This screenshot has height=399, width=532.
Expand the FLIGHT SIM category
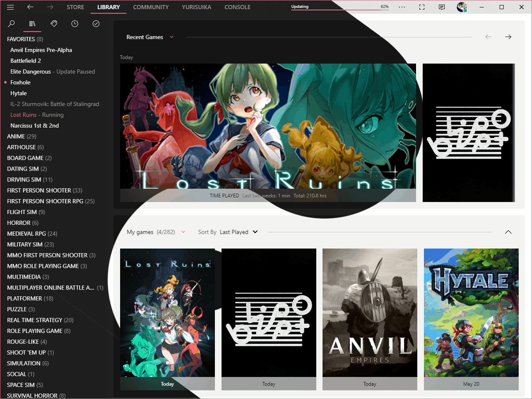[26, 212]
